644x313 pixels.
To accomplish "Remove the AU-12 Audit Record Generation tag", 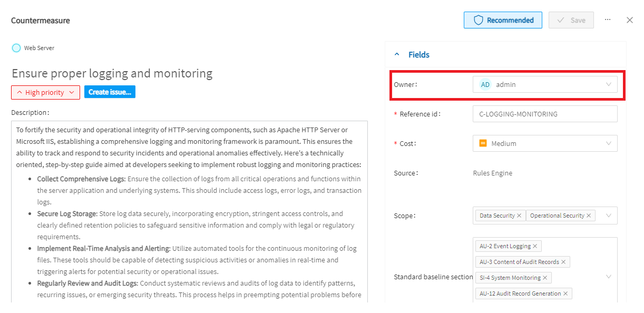I will pyautogui.click(x=565, y=294).
